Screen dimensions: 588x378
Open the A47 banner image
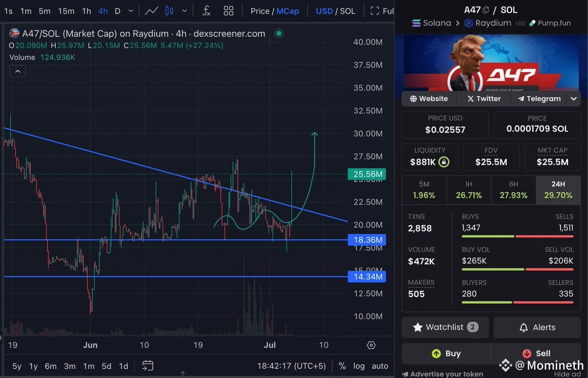491,62
